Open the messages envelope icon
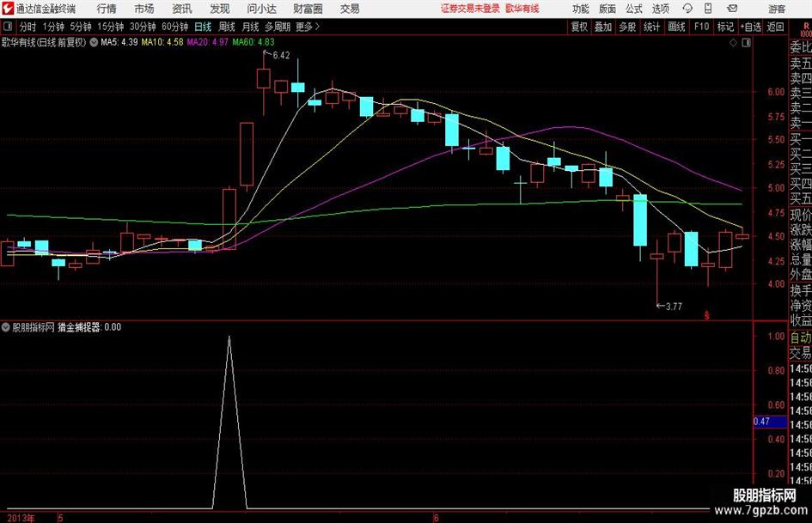 pyautogui.click(x=732, y=9)
